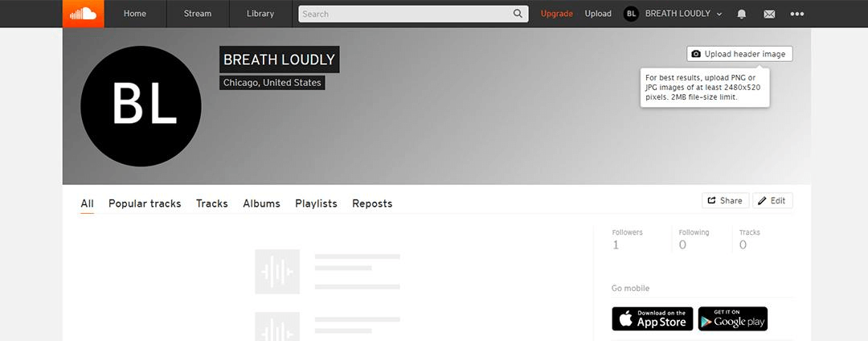Click the Upload header image button

739,54
